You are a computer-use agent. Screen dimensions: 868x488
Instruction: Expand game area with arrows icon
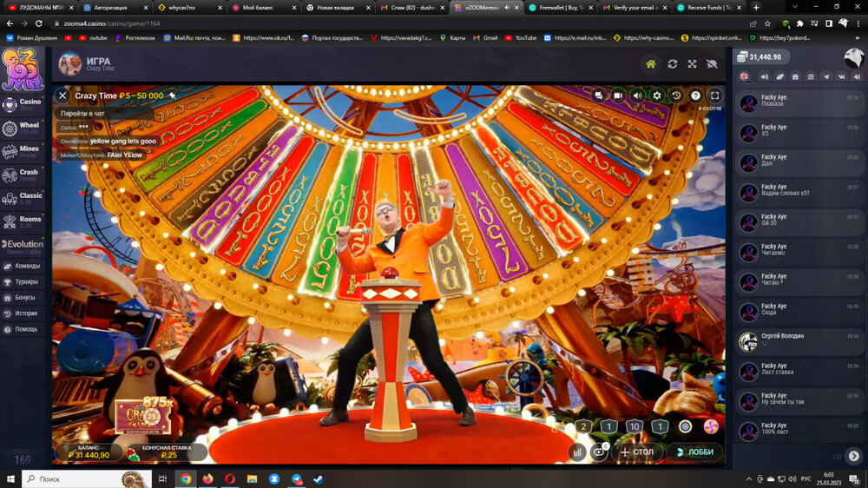[x=692, y=64]
